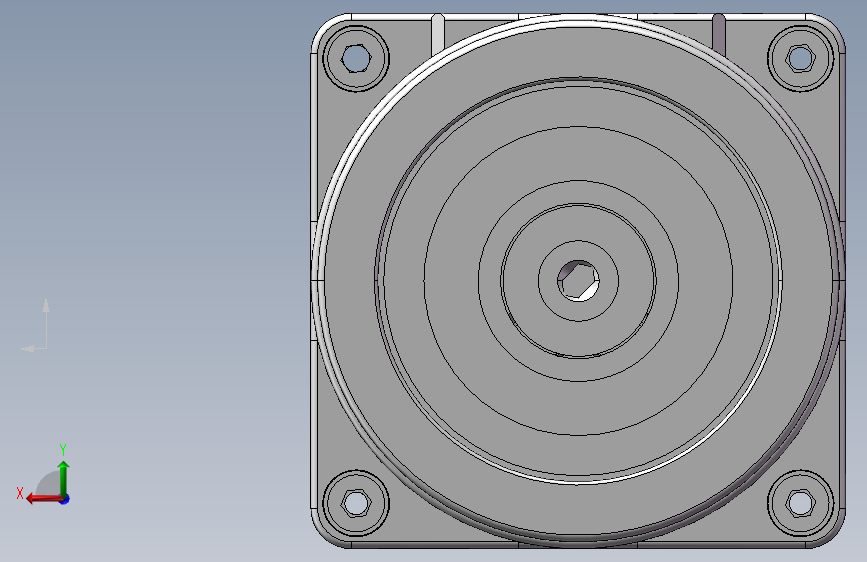Select the bottom-left corner hex socket screw
Viewport: 867px width, 562px height.
point(356,503)
